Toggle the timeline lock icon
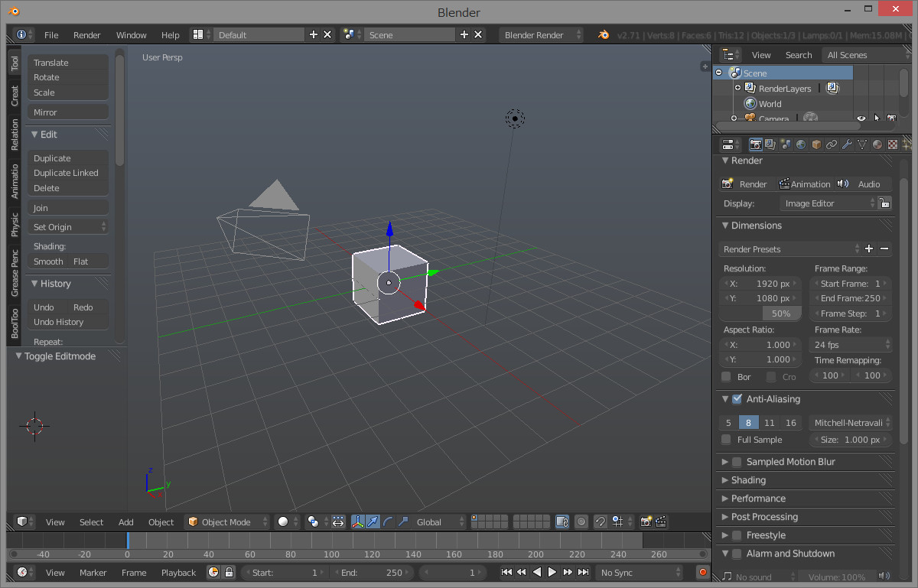Image resolution: width=918 pixels, height=588 pixels. pos(228,572)
